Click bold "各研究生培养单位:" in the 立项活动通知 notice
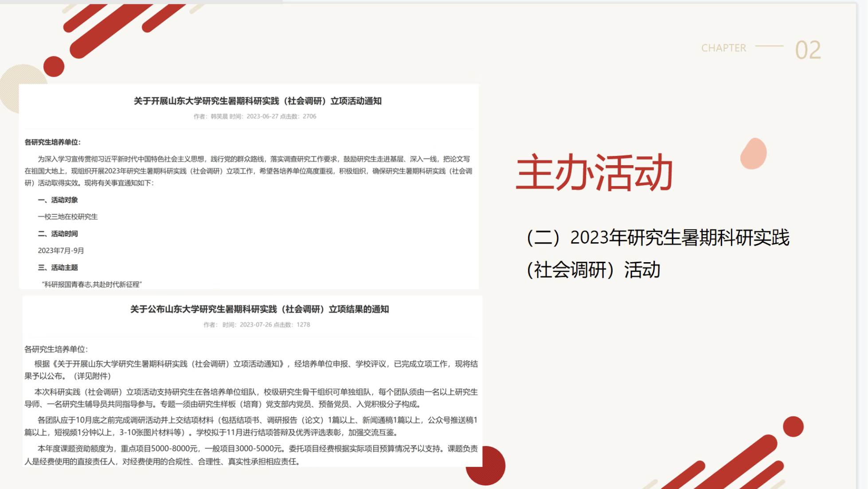Viewport: 868px width, 489px height. pos(52,142)
